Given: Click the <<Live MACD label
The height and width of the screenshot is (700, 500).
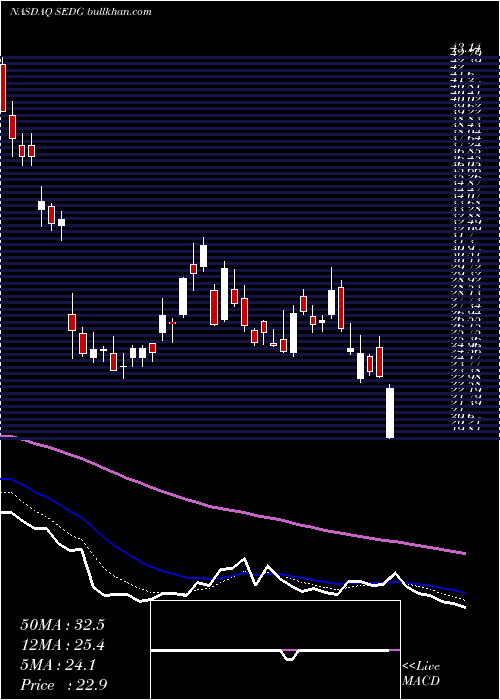Looking at the screenshot, I should coord(421,673).
